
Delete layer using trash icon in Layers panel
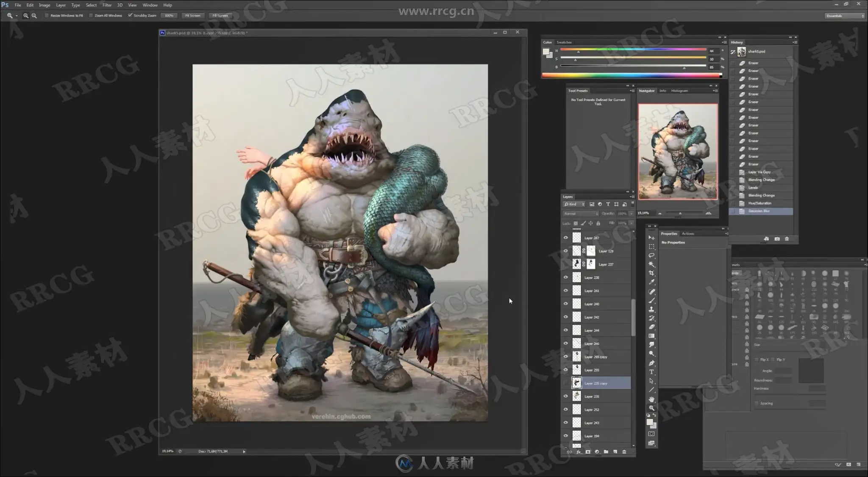point(624,452)
